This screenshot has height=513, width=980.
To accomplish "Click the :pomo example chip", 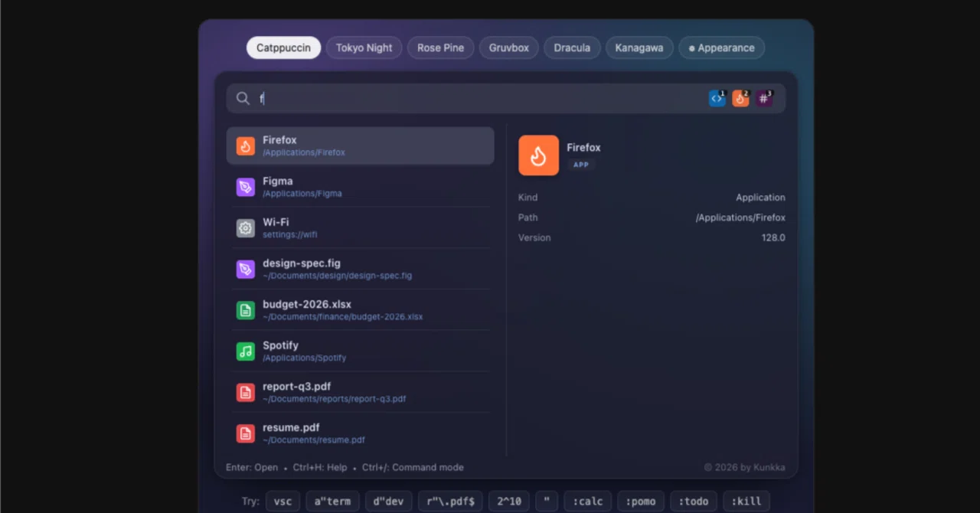I will click(641, 502).
